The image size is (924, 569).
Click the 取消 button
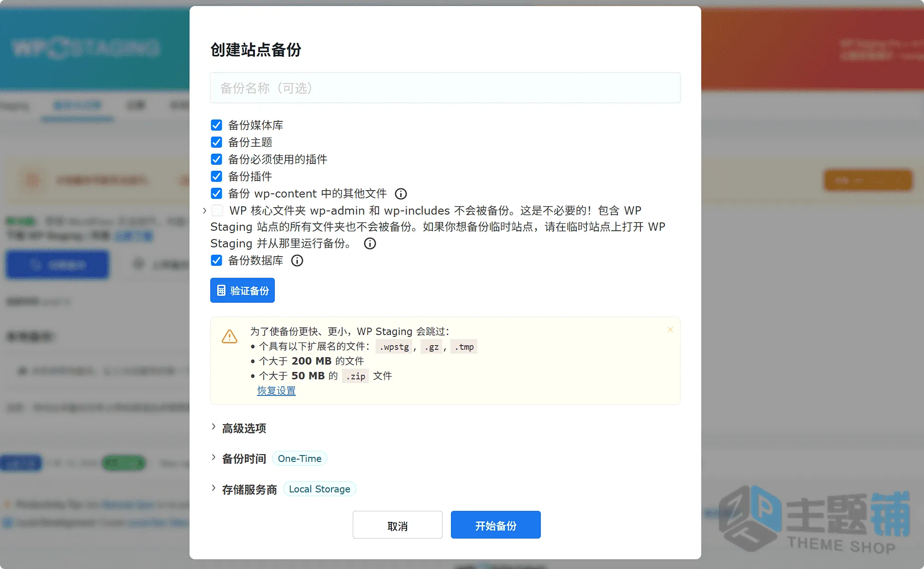397,525
